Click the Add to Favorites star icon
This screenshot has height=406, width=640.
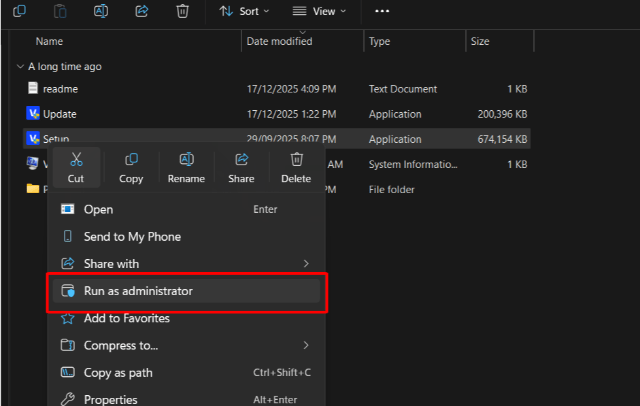[x=68, y=318]
